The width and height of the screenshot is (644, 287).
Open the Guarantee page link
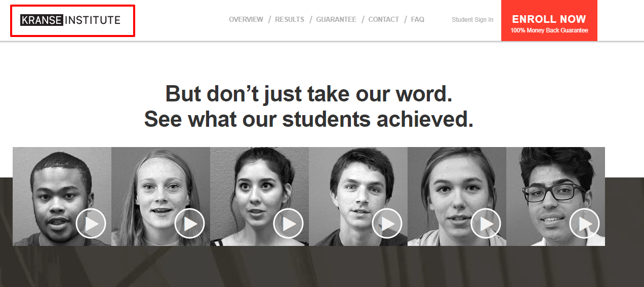coord(336,19)
